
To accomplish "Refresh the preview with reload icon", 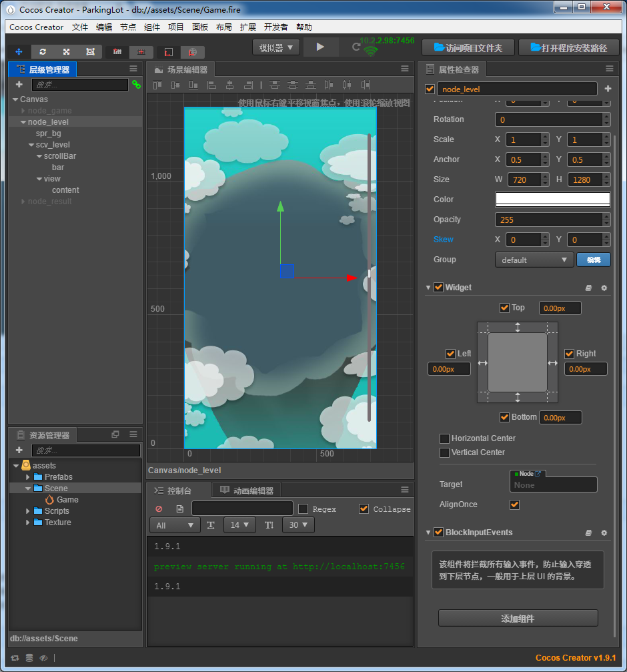I will [x=356, y=47].
